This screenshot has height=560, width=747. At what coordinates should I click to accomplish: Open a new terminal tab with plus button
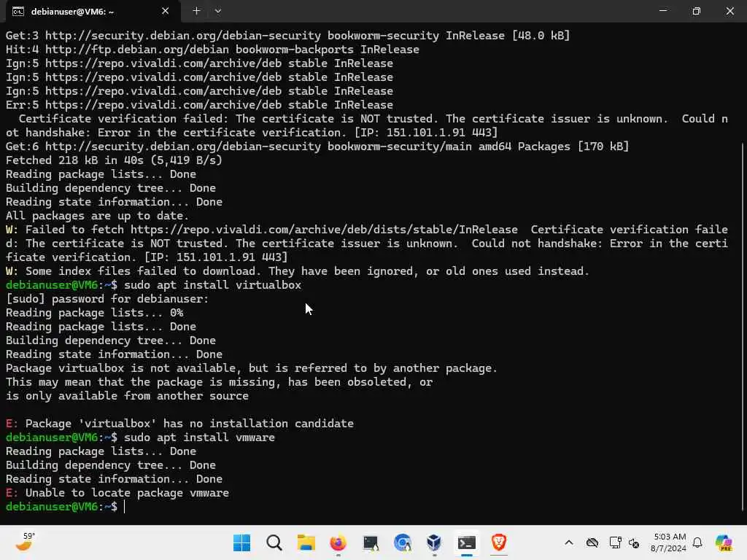pyautogui.click(x=196, y=11)
